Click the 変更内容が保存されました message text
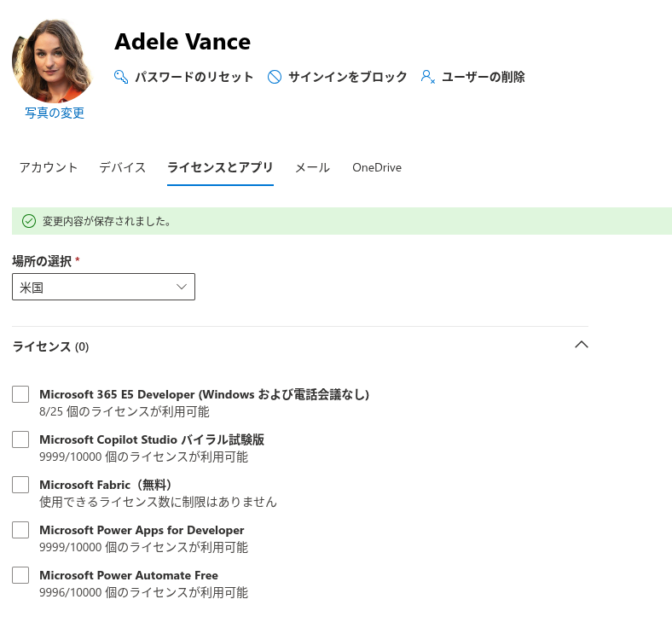Viewport: 672px width, 640px height. coord(107,221)
